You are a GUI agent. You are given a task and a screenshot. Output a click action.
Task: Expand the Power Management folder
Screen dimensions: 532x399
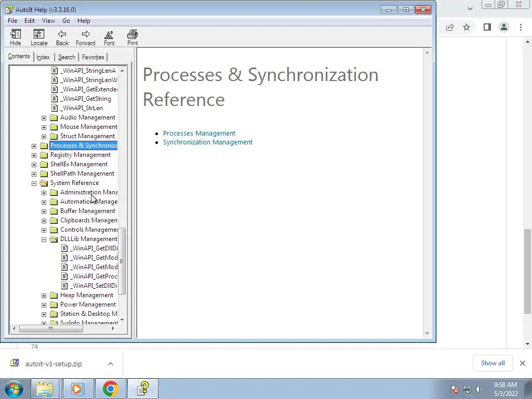click(x=44, y=305)
